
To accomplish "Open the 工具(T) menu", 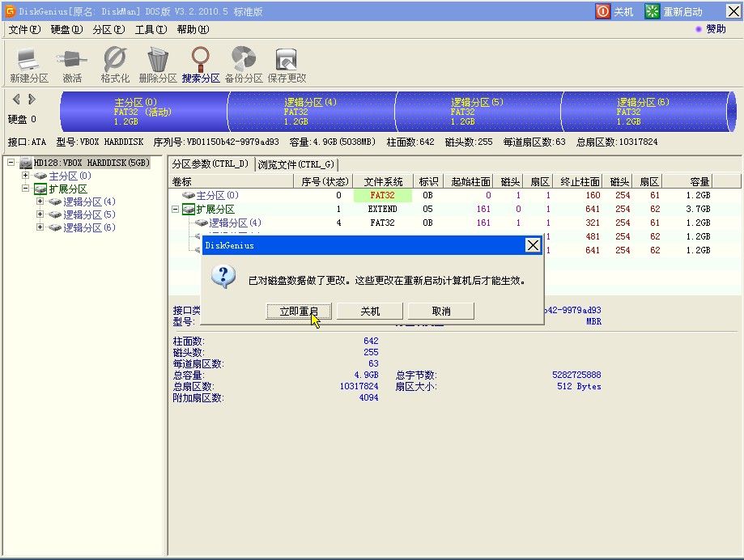I will pos(151,29).
